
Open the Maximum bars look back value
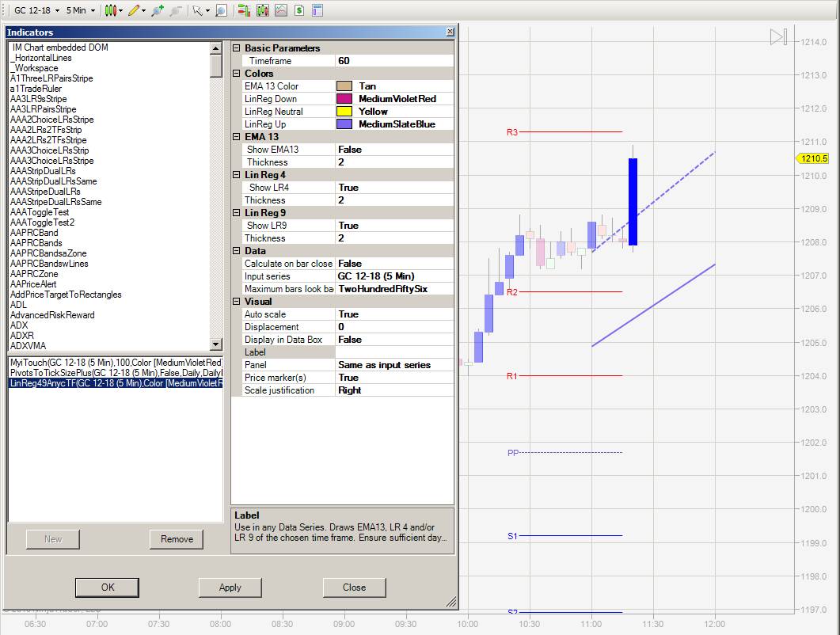point(394,289)
